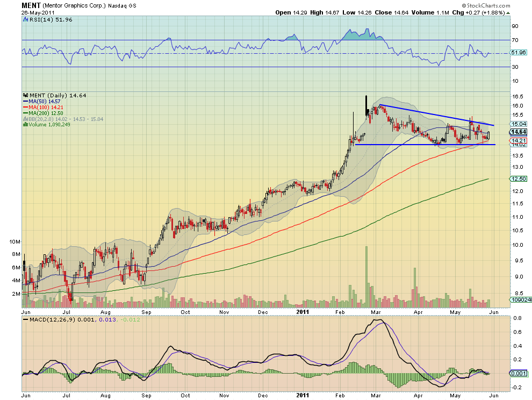Click the Mar label on the price panel axis

pyautogui.click(x=376, y=312)
